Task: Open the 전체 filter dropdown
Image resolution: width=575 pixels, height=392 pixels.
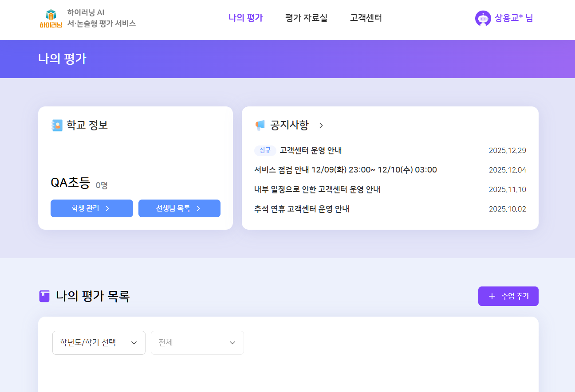Action: [x=197, y=343]
